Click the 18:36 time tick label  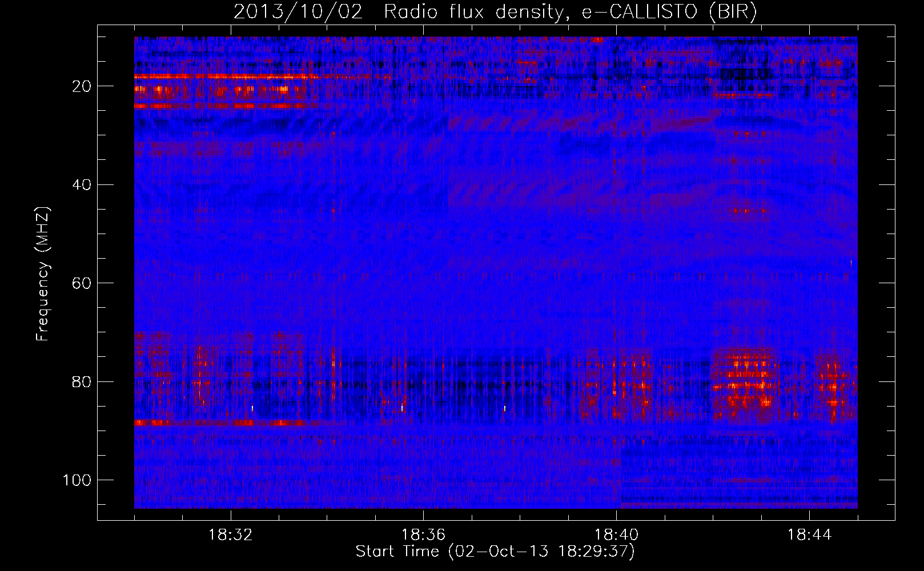point(423,535)
